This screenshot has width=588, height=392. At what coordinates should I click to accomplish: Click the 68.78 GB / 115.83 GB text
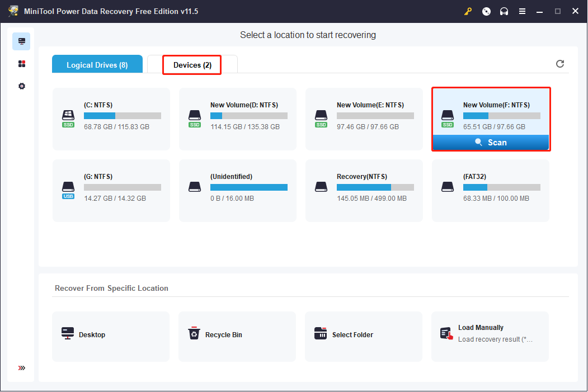(116, 127)
